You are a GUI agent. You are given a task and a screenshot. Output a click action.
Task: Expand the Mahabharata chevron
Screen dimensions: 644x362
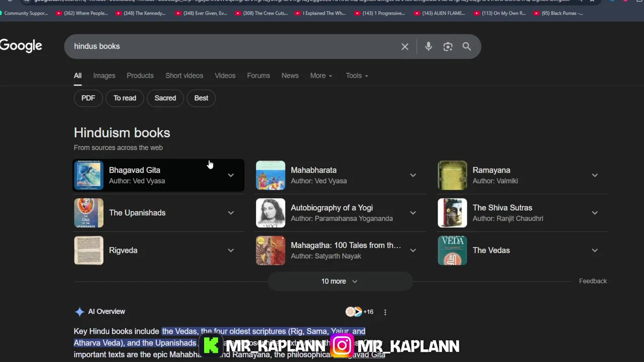pos(413,175)
